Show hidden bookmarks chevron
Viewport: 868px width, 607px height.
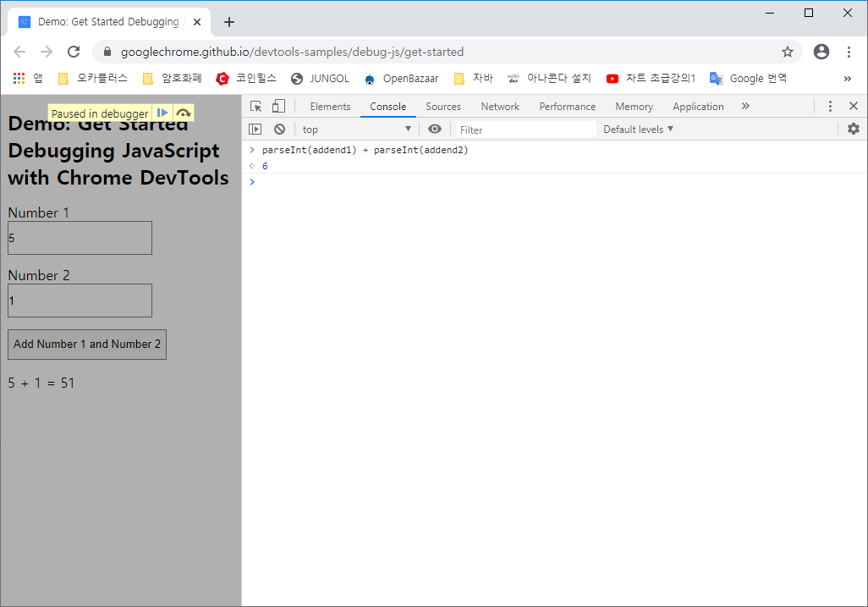click(x=848, y=79)
